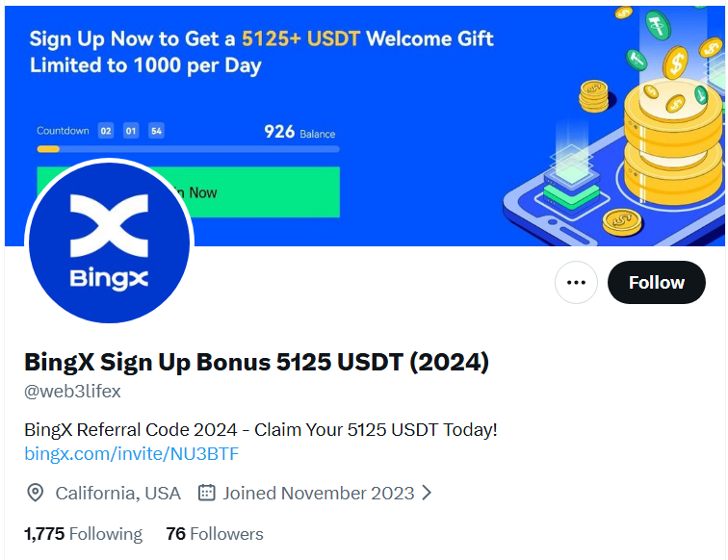Click the @web3lifex username handle
728x560 pixels.
point(72,392)
